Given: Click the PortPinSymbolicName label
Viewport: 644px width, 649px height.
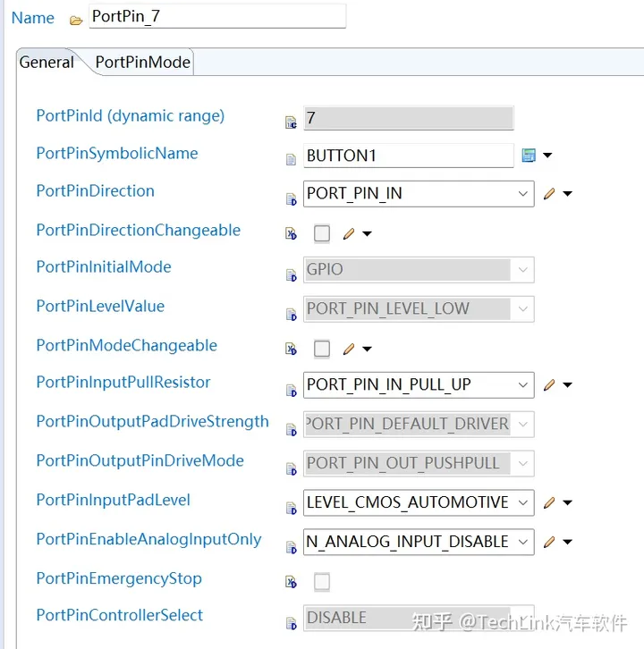Looking at the screenshot, I should [117, 154].
